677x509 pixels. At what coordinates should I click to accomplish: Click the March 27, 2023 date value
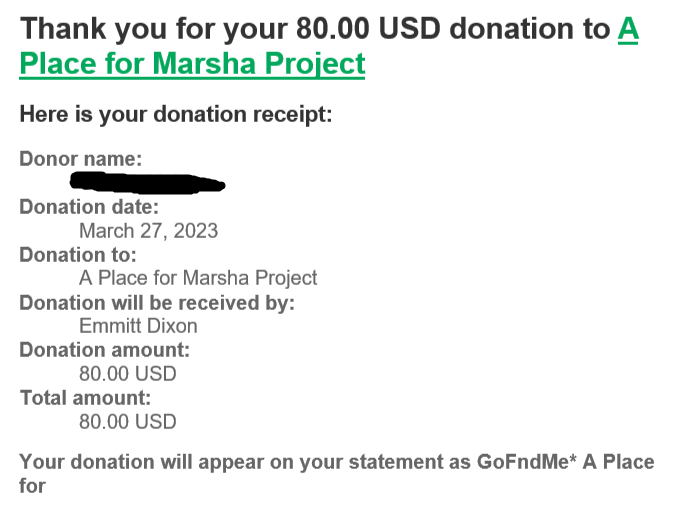149,231
